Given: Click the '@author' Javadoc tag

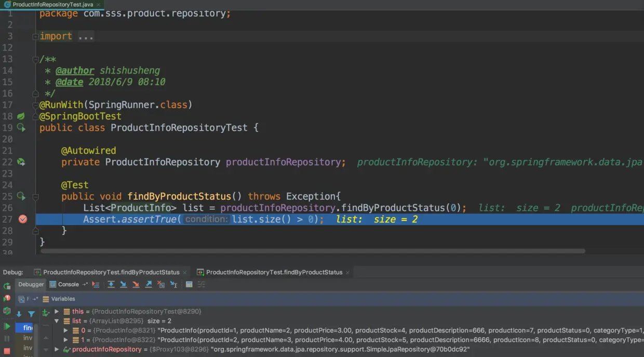Looking at the screenshot, I should [75, 71].
